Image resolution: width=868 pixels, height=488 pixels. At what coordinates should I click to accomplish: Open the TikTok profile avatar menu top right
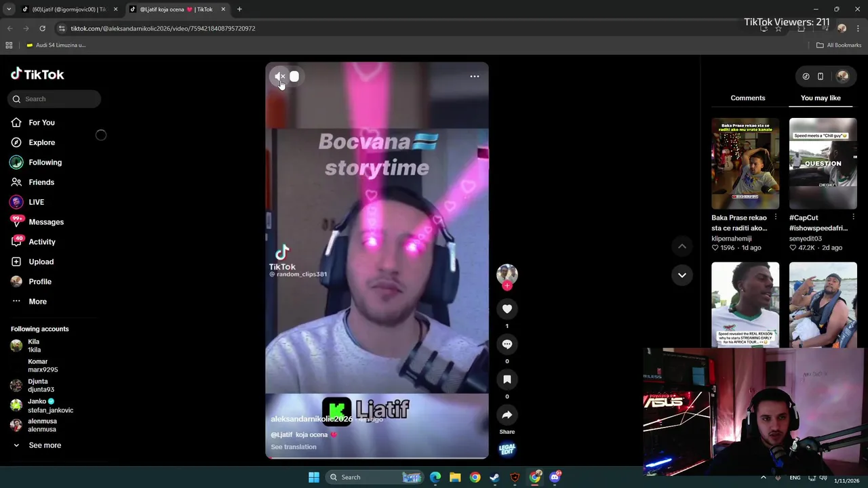(842, 77)
